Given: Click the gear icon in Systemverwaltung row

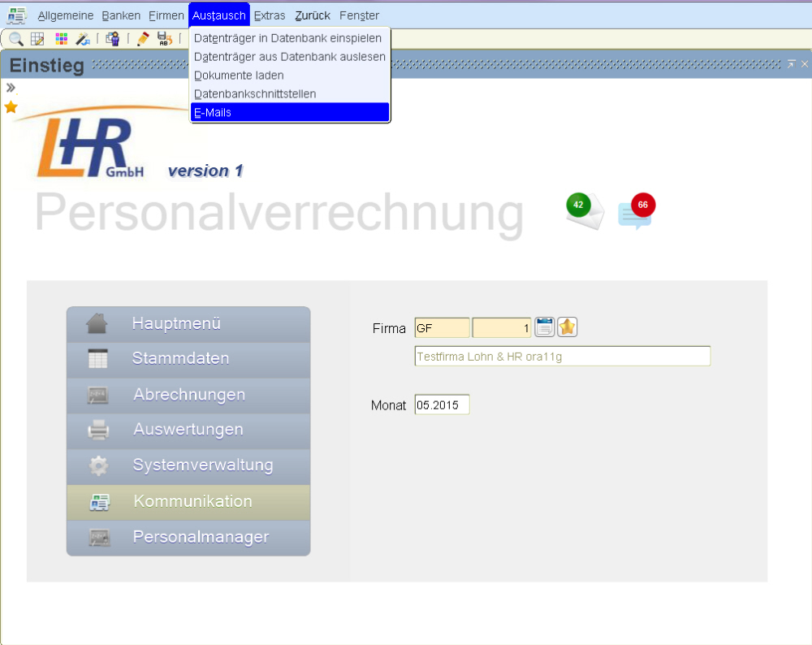Looking at the screenshot, I should (98, 465).
